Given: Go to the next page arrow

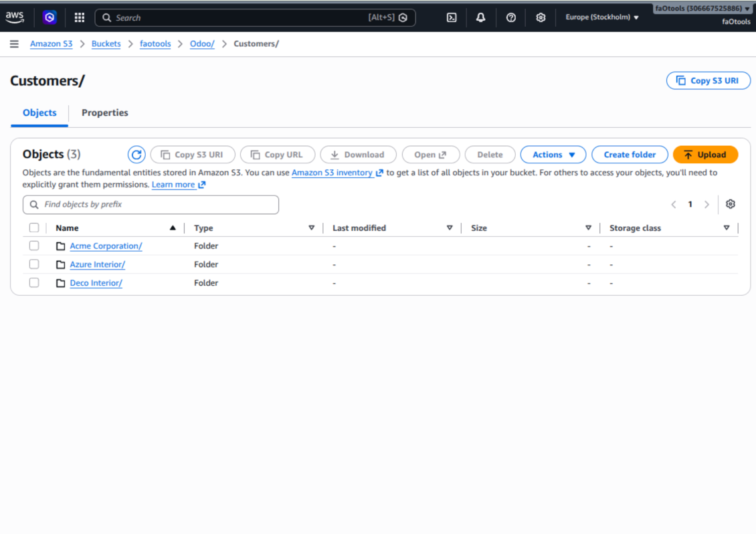Looking at the screenshot, I should pos(706,205).
